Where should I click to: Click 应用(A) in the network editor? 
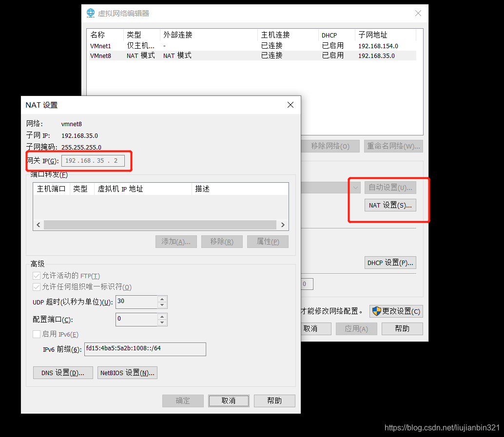click(x=356, y=328)
